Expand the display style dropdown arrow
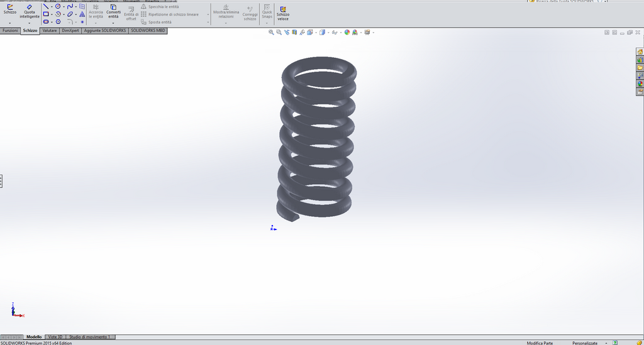 [328, 33]
